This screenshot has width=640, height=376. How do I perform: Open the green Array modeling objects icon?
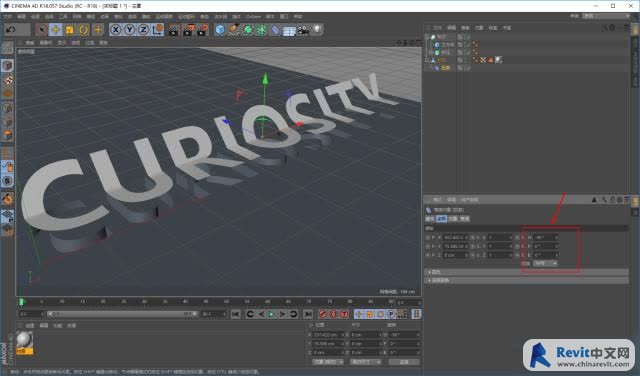(262, 30)
